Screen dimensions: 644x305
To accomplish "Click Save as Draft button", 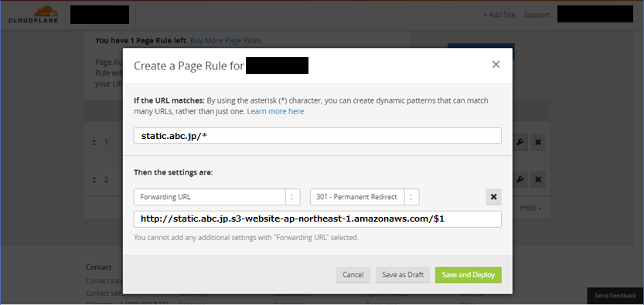I will click(403, 275).
